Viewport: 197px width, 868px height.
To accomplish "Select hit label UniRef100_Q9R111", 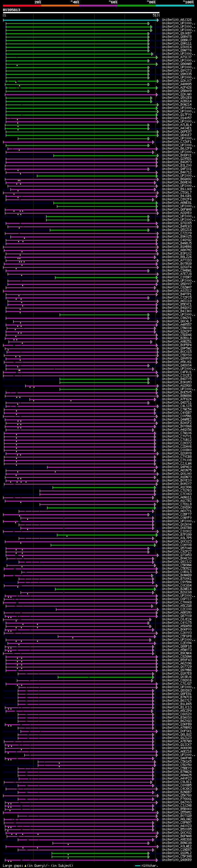I will click(177, 43).
